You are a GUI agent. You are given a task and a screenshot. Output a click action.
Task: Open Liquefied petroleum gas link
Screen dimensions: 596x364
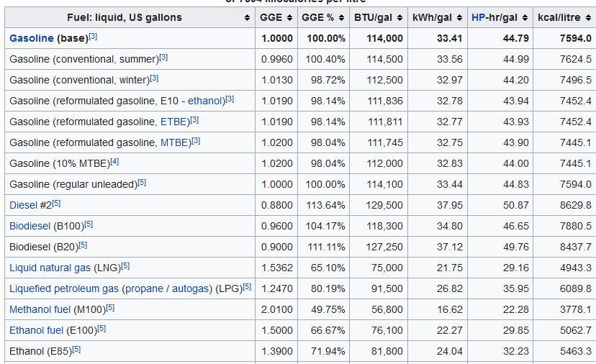coord(64,288)
